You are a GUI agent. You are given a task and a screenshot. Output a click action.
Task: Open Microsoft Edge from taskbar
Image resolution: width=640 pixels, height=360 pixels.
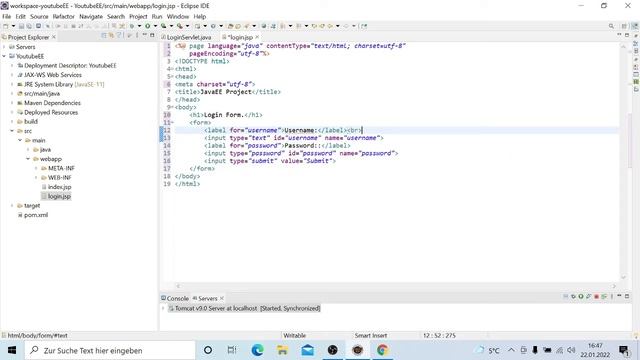(x=258, y=350)
